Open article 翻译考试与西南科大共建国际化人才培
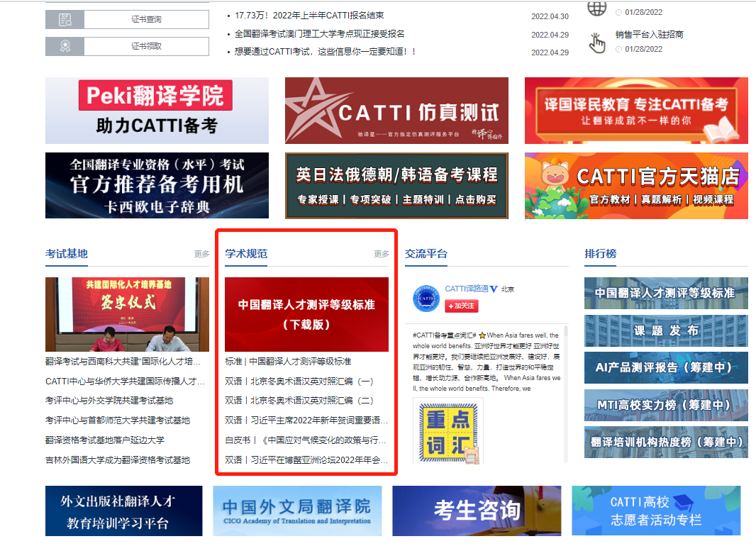The width and height of the screenshot is (756, 551). click(123, 362)
